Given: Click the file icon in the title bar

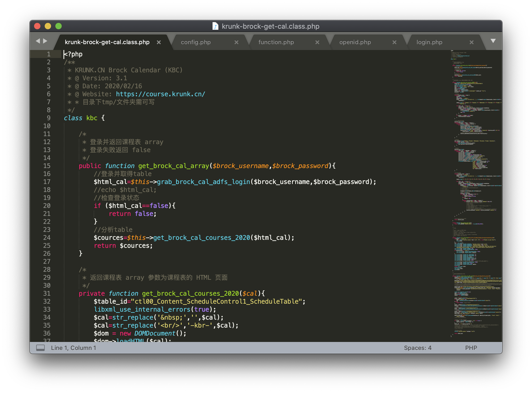Looking at the screenshot, I should coord(215,26).
